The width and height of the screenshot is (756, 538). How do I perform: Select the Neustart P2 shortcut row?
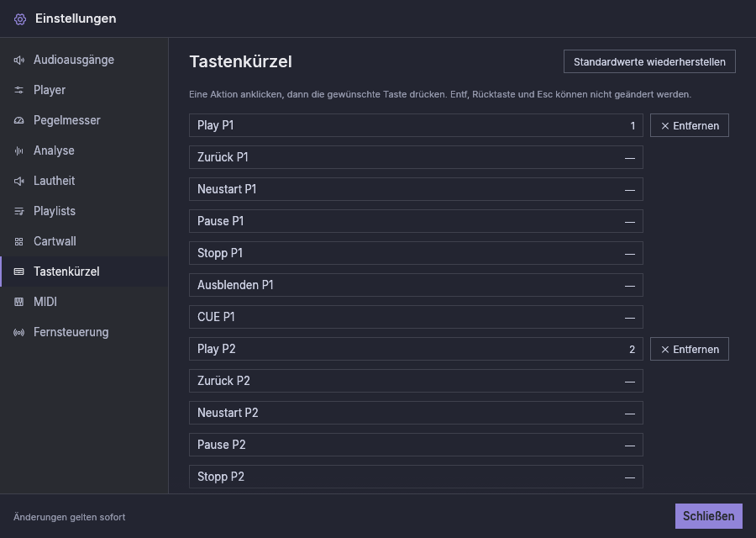[x=416, y=413]
